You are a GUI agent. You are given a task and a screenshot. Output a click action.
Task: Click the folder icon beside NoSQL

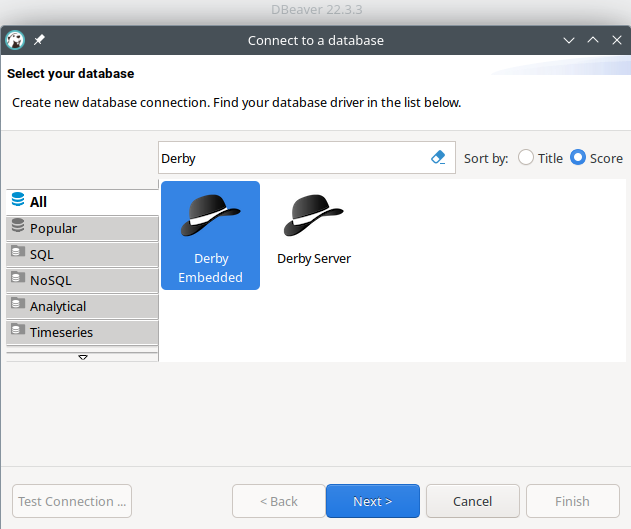pyautogui.click(x=18, y=278)
